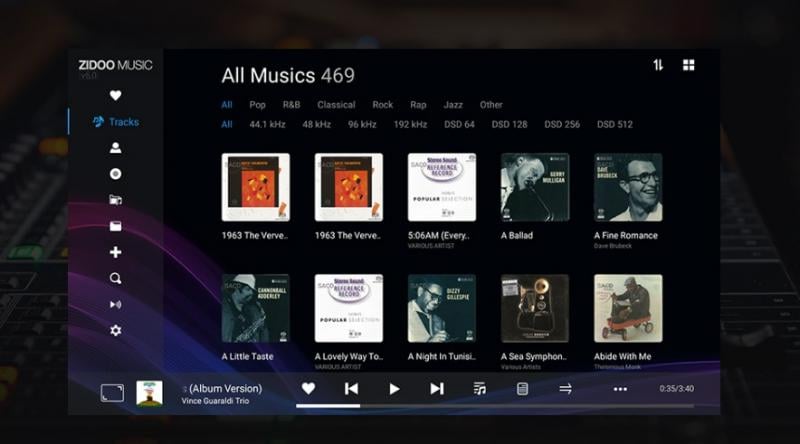
Task: Click the 0:35/3:40 time display
Action: tap(677, 389)
